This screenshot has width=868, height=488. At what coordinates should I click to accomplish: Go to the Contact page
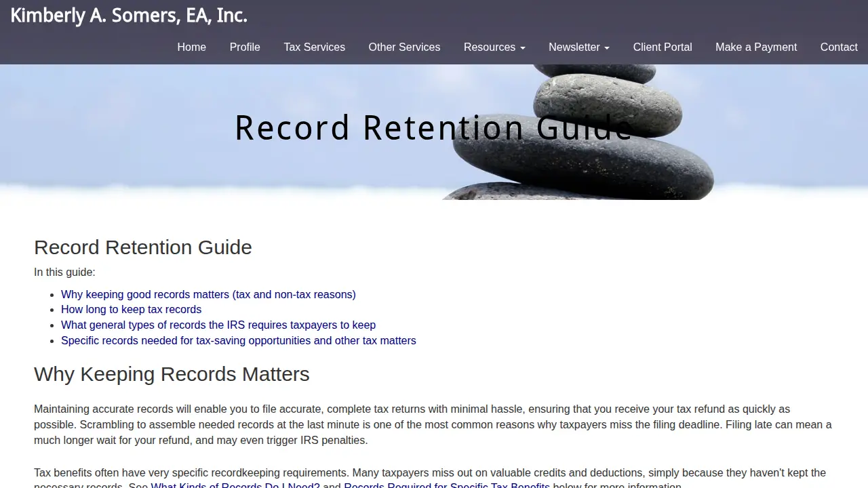coord(839,47)
